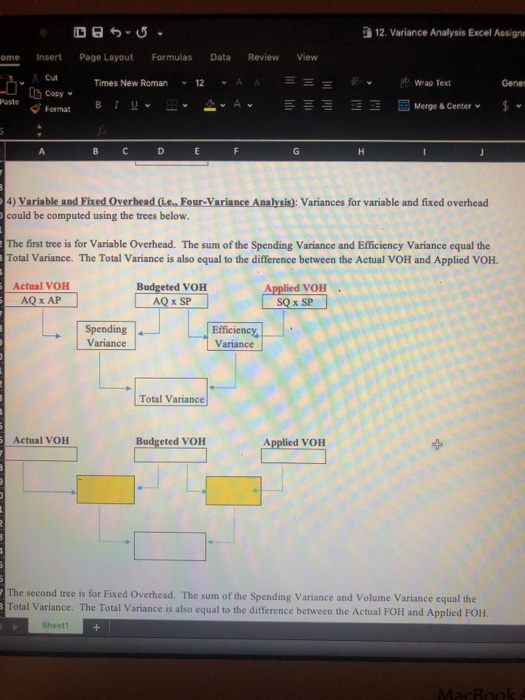Screen dimensions: 525x700
Task: Align text to the middle of cell
Action: pyautogui.click(x=308, y=81)
